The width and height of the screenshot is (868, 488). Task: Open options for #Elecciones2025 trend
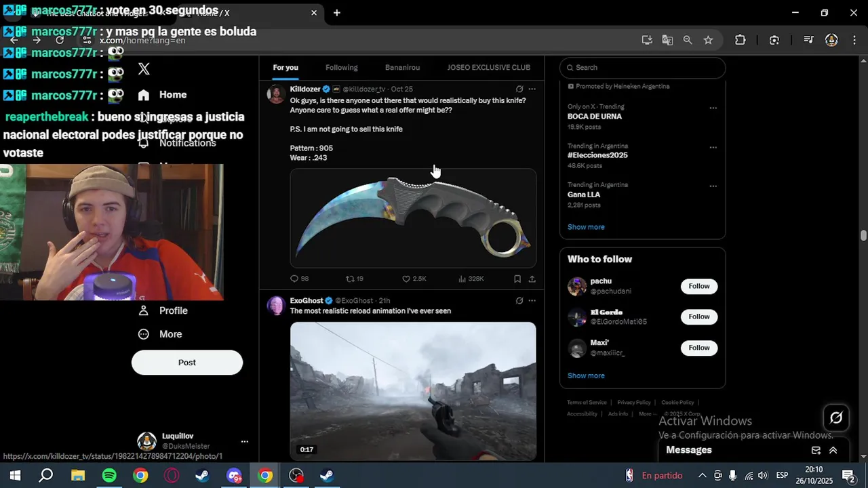(x=713, y=147)
